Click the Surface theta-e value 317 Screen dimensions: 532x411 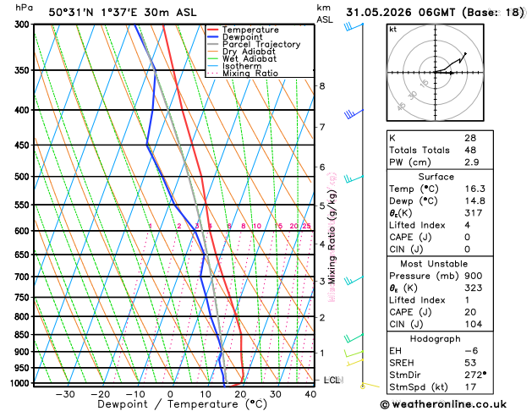(474, 213)
